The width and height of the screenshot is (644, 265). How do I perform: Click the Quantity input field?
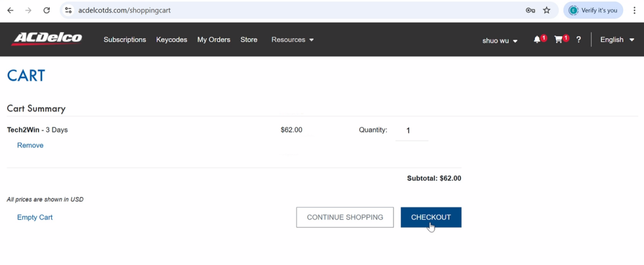click(411, 131)
